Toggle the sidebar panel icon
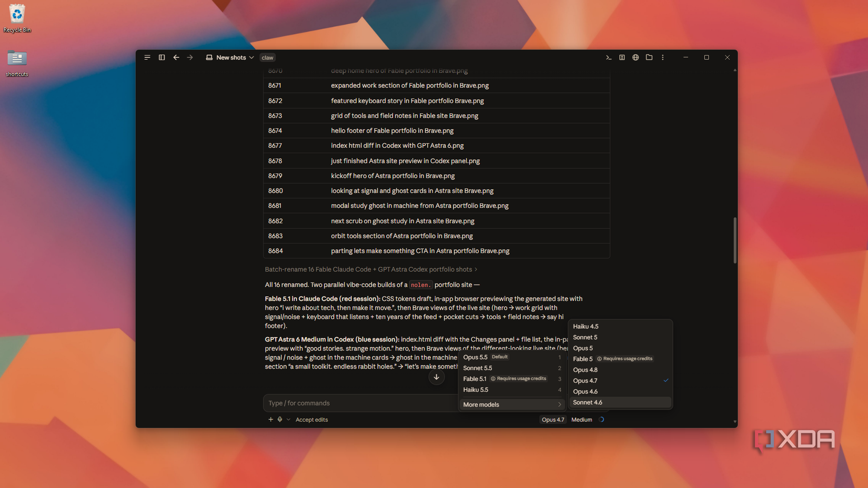Screen dimensions: 868x488 click(x=162, y=57)
